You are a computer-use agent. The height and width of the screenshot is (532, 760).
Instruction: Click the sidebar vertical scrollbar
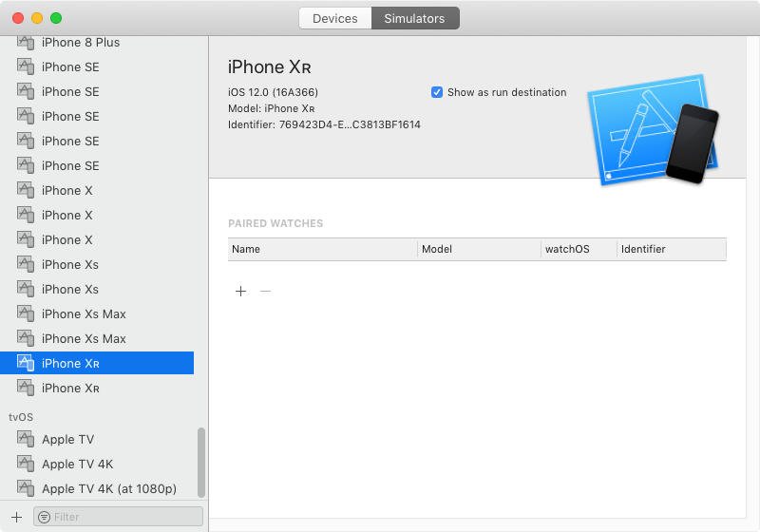click(x=201, y=463)
